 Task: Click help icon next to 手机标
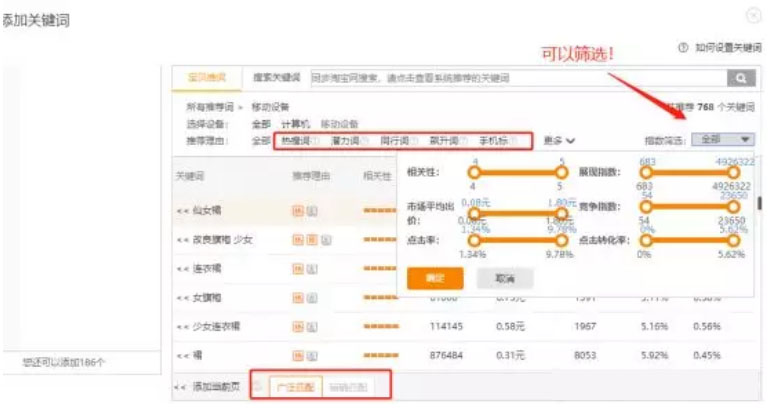[x=514, y=141]
